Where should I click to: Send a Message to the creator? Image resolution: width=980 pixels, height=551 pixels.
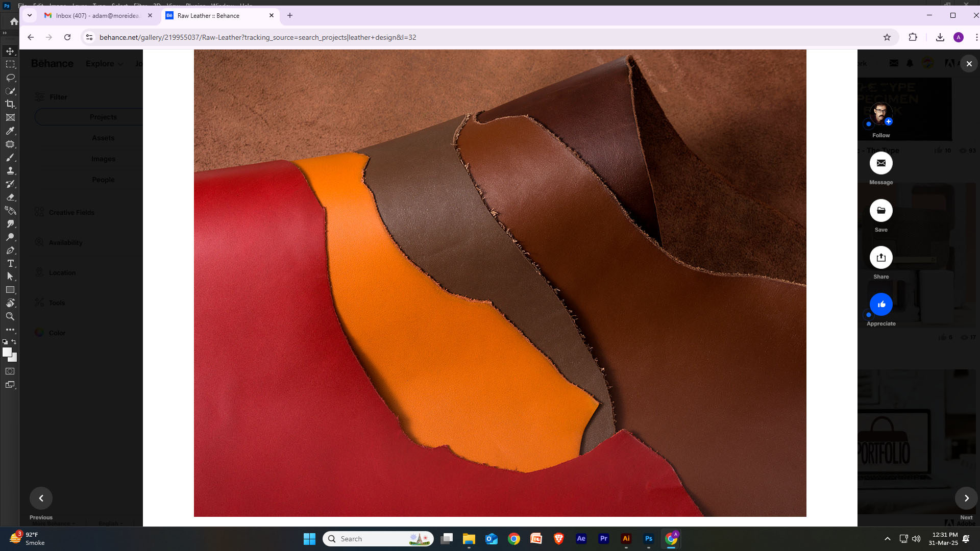[881, 163]
